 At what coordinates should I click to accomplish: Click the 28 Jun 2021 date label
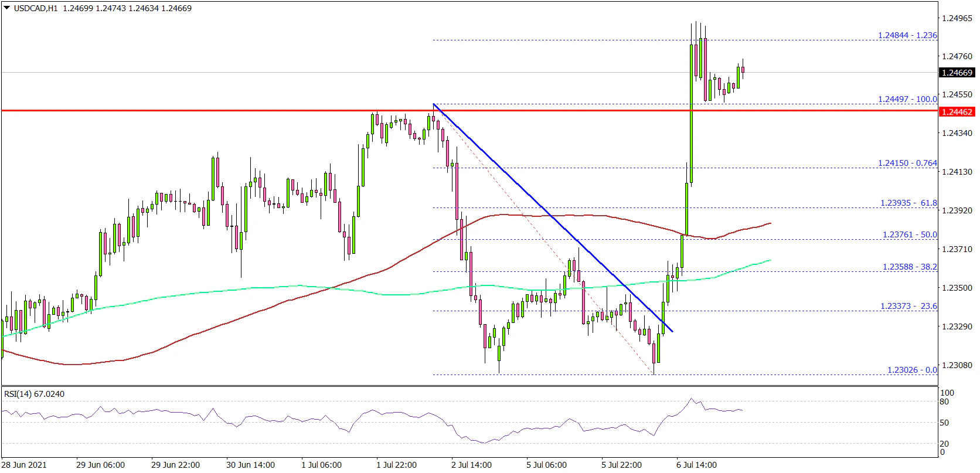coord(23,465)
